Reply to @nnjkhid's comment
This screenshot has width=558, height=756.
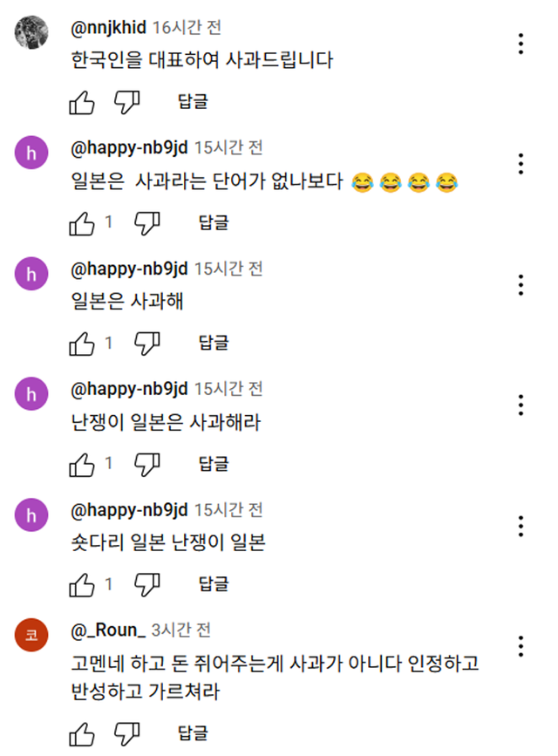[x=193, y=103]
